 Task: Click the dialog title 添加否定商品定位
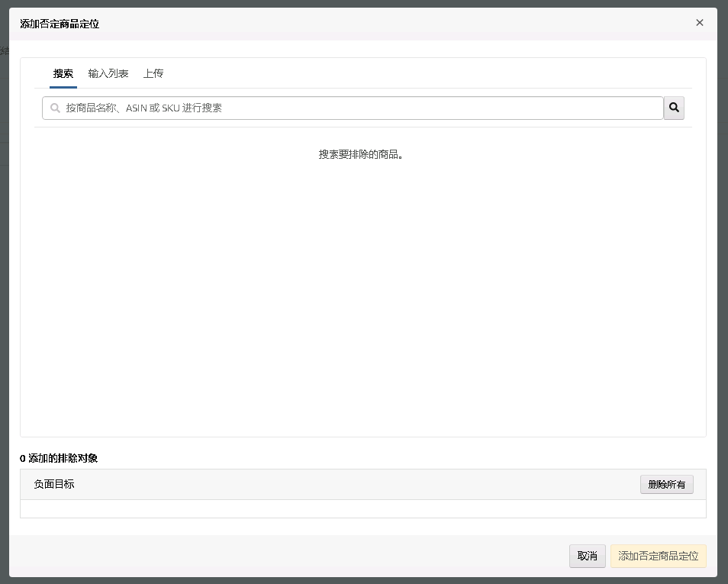click(60, 24)
